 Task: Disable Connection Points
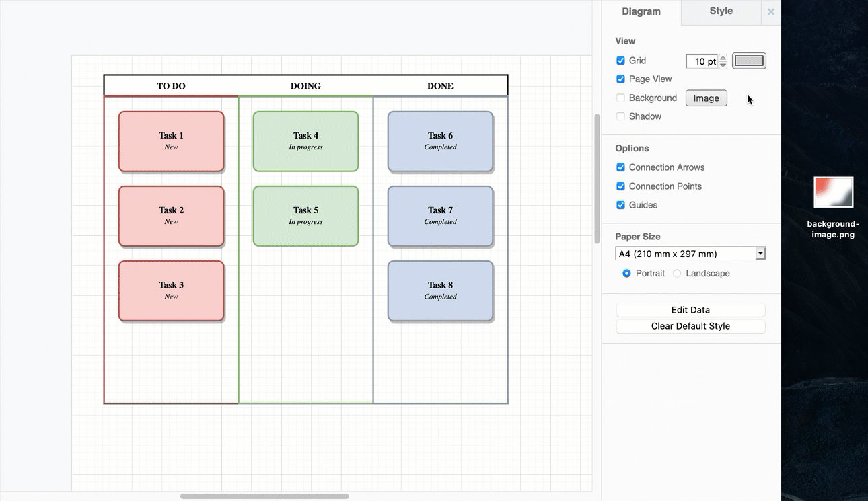[x=620, y=186]
